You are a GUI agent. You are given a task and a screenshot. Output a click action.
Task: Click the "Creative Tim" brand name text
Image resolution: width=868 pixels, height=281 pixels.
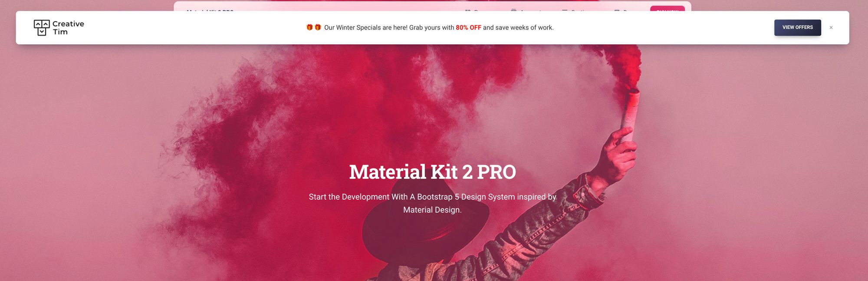68,28
